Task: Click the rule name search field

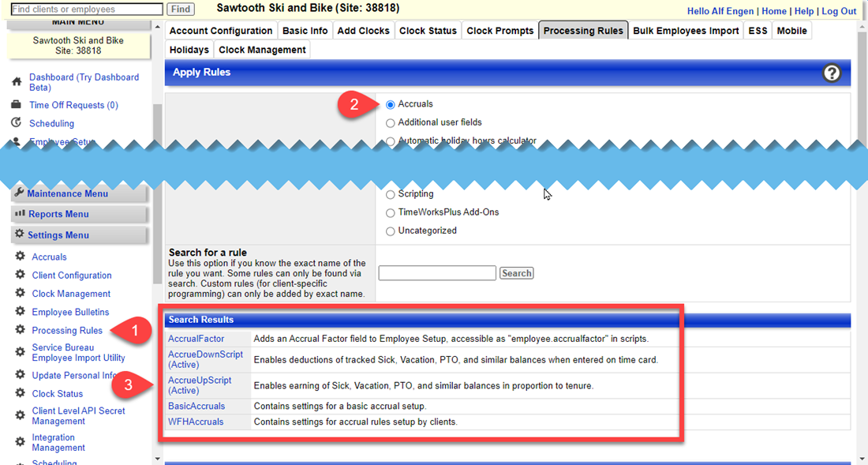Action: [436, 272]
